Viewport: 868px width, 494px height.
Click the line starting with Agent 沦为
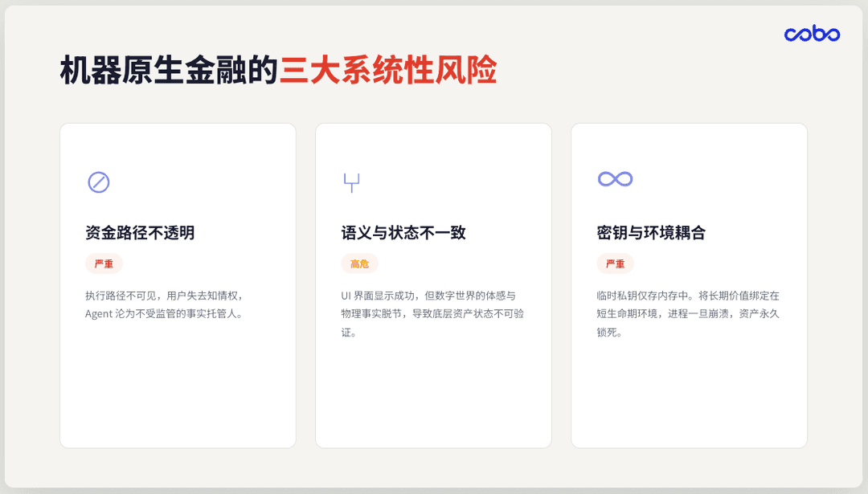(164, 314)
